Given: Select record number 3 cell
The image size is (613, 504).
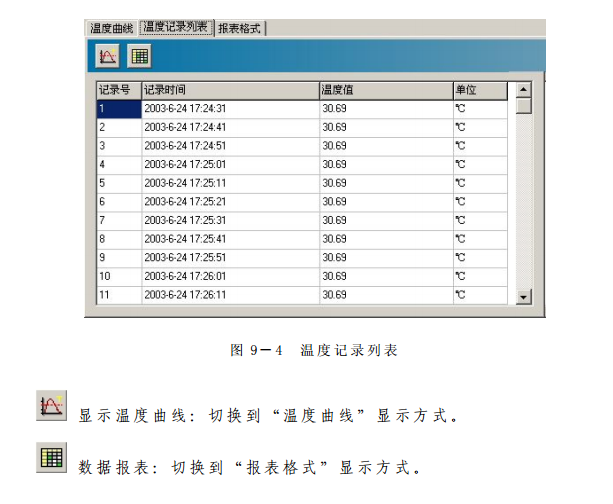Looking at the screenshot, I should (x=119, y=146).
